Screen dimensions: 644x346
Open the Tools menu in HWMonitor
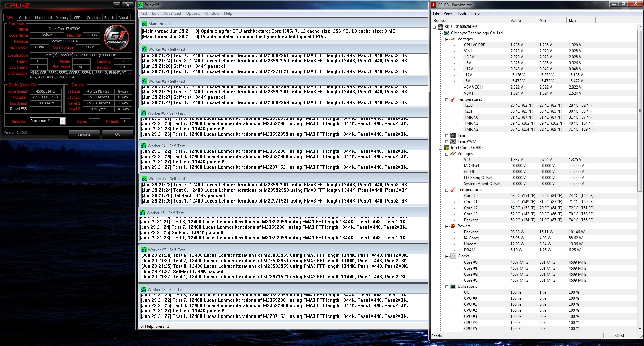pos(462,13)
